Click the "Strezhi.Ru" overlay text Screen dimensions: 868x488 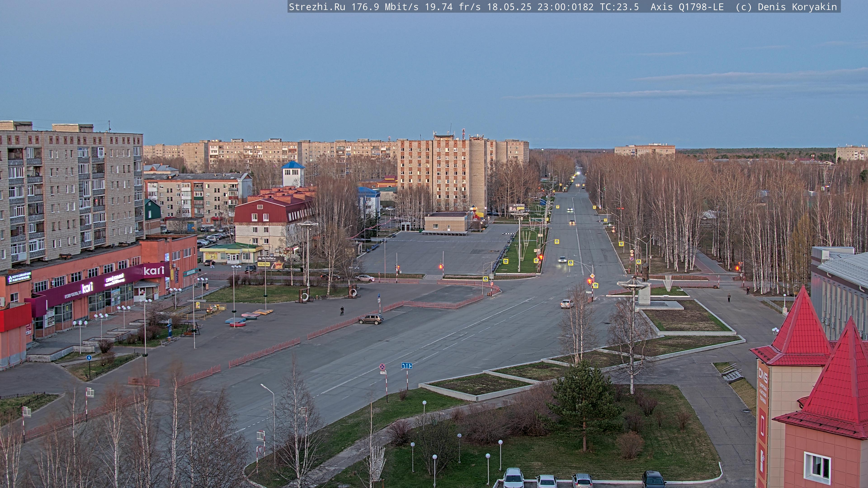pos(317,7)
